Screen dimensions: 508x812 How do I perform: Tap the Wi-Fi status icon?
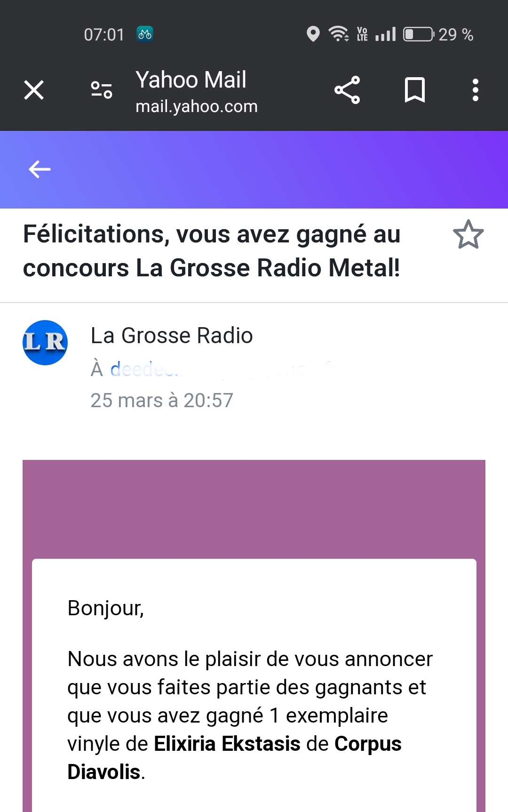(x=339, y=34)
